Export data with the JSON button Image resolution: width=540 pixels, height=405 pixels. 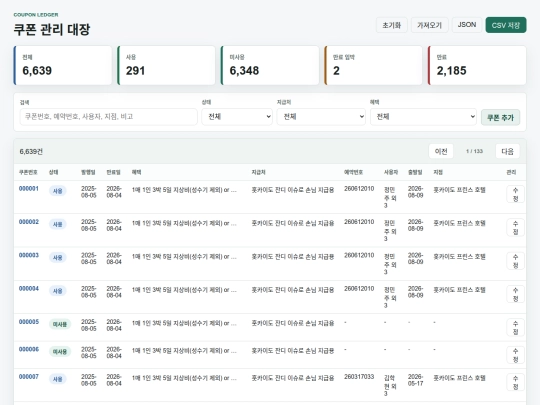coord(467,25)
